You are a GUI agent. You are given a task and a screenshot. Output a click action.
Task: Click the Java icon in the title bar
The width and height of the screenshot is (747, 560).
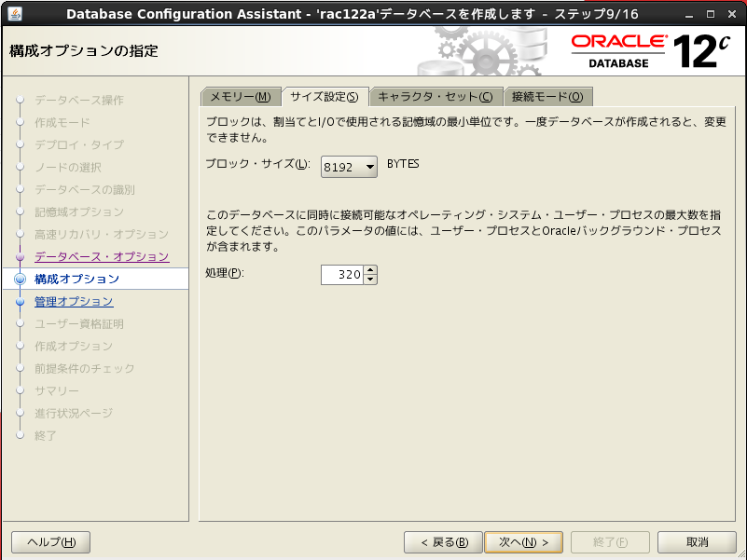(x=15, y=13)
